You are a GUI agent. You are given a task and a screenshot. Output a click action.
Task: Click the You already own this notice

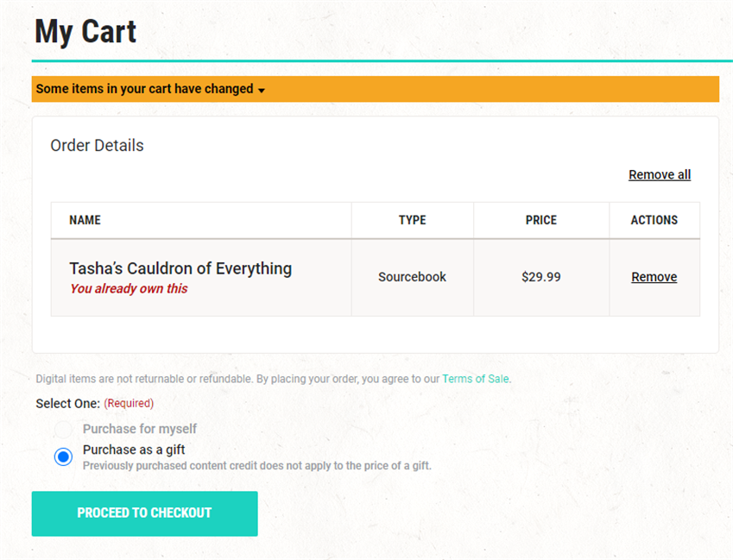(129, 289)
